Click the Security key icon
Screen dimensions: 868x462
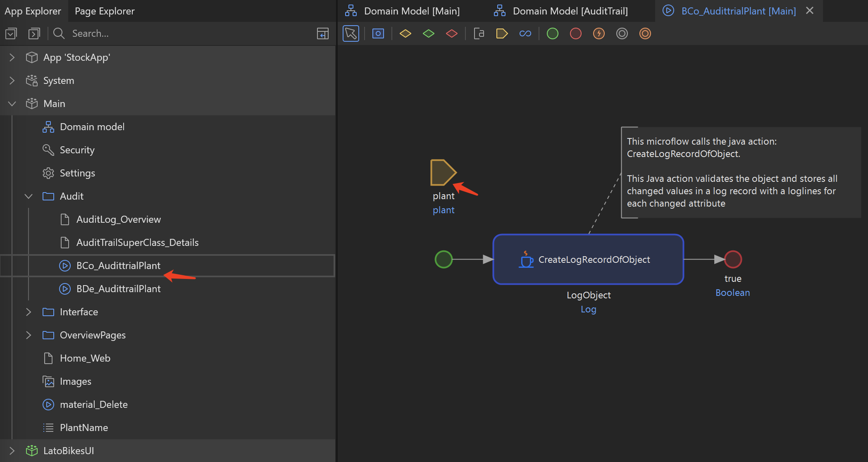[x=48, y=150]
